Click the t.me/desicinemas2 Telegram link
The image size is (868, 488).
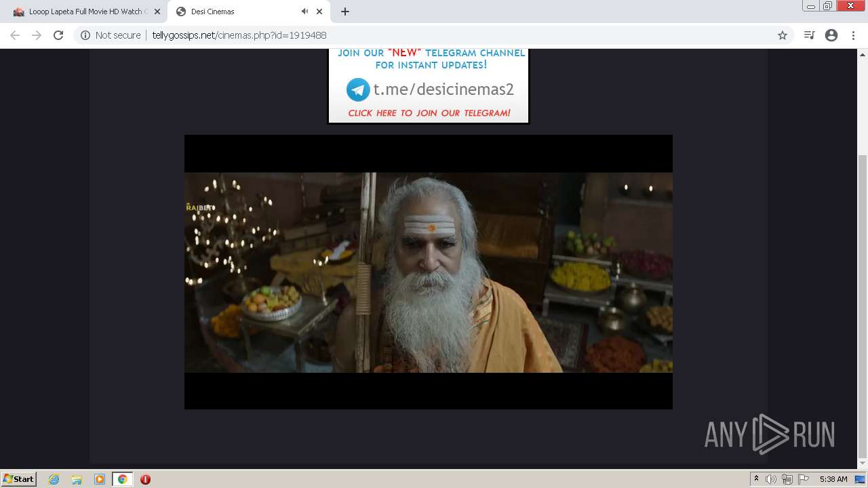coord(443,89)
